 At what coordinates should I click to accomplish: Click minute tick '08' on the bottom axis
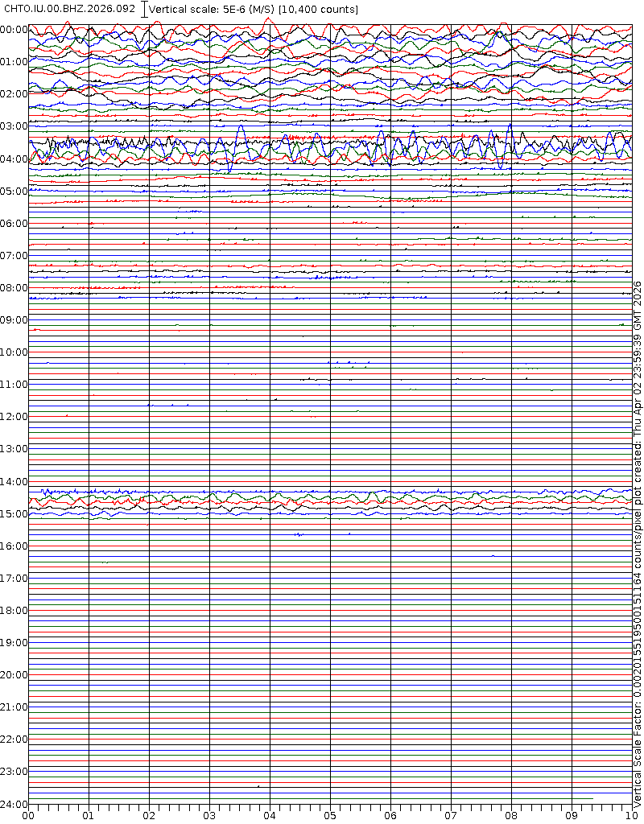[511, 815]
